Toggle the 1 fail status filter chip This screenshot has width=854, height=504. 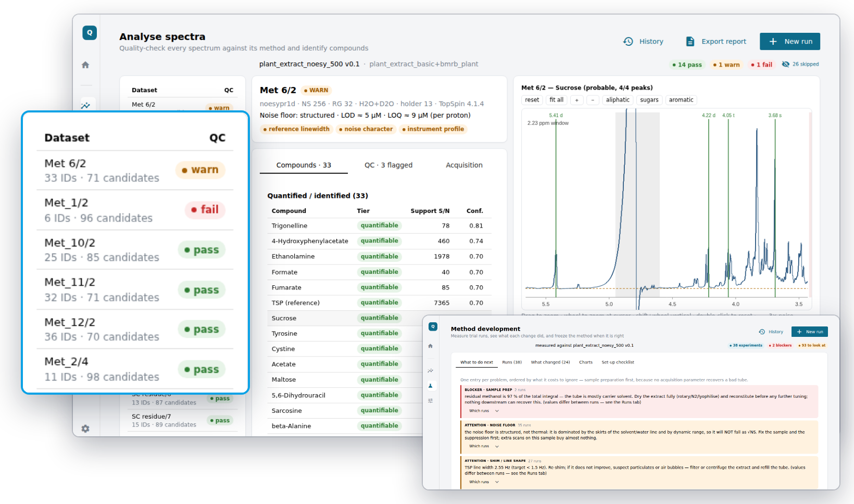(761, 65)
